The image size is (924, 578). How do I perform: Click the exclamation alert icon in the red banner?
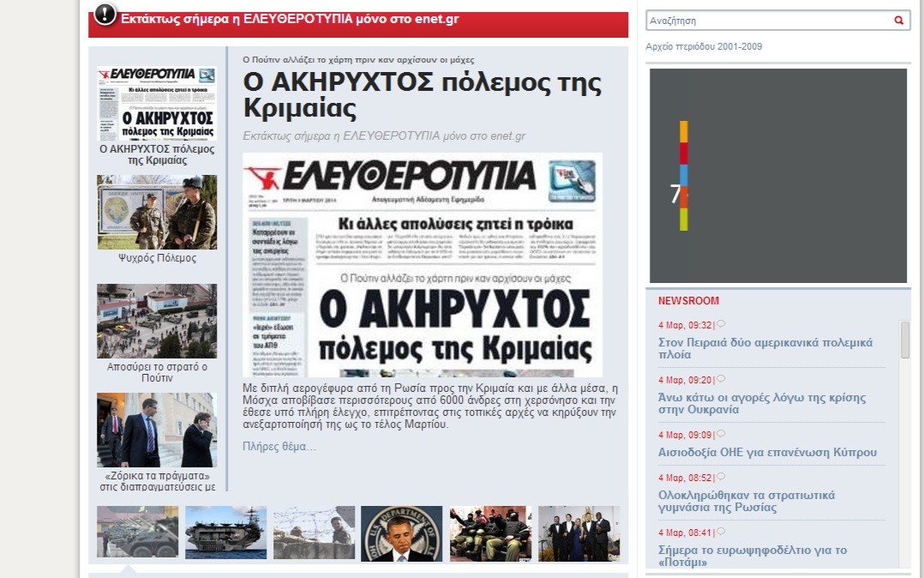click(105, 15)
